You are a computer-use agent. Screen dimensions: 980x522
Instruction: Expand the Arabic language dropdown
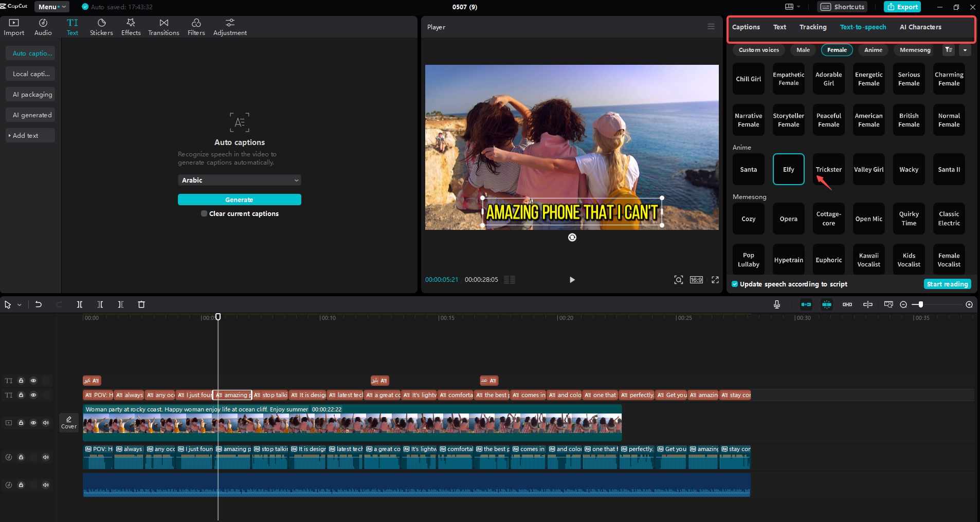coord(239,181)
